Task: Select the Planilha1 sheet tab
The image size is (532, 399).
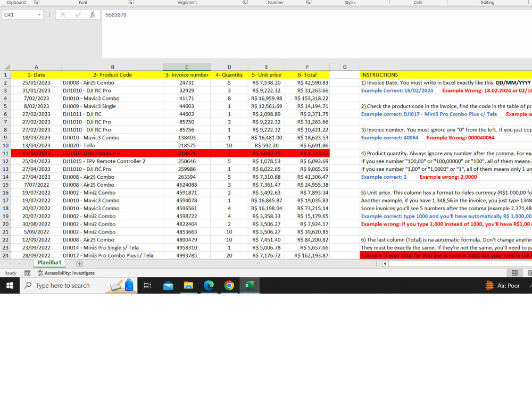Action: [x=49, y=263]
